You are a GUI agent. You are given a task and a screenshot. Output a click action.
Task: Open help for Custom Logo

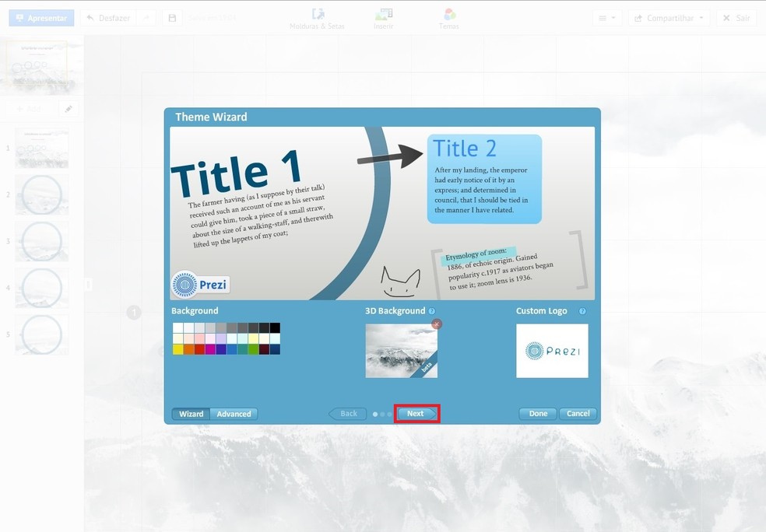[x=582, y=311]
